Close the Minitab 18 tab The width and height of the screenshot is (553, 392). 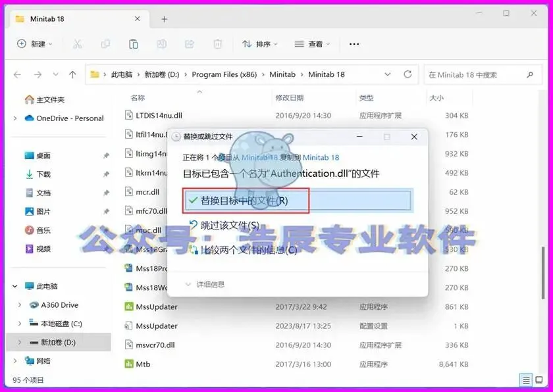pyautogui.click(x=137, y=18)
